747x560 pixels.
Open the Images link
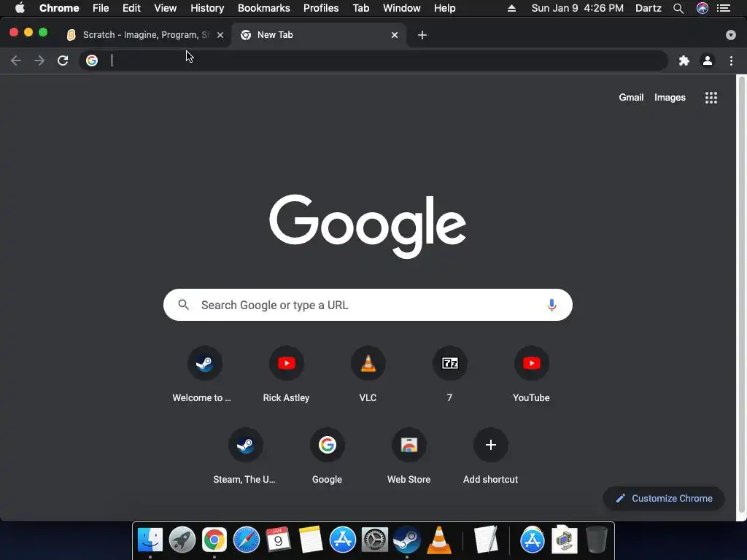pyautogui.click(x=670, y=98)
